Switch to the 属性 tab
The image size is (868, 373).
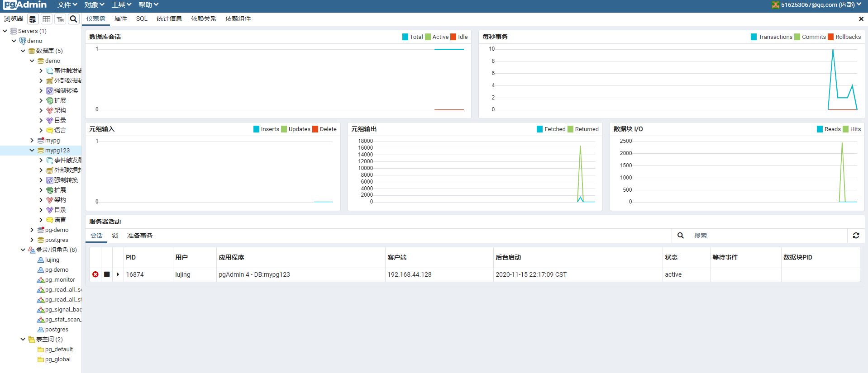(x=121, y=19)
